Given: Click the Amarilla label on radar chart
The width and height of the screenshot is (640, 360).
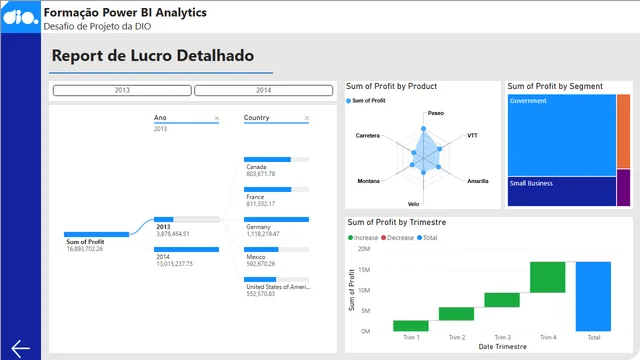Looking at the screenshot, I should pos(478,181).
